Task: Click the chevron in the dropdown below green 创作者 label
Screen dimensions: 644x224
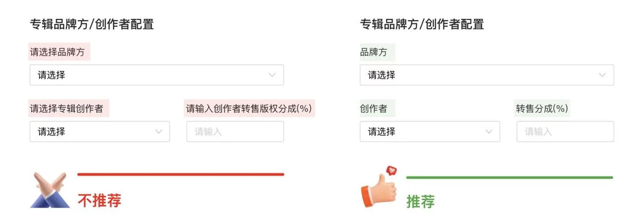Action: click(x=488, y=132)
